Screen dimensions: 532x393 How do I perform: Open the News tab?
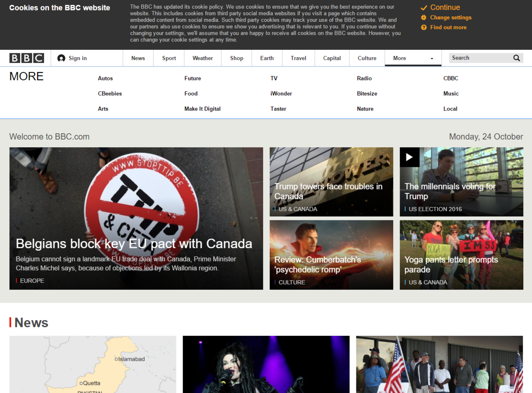tap(138, 58)
